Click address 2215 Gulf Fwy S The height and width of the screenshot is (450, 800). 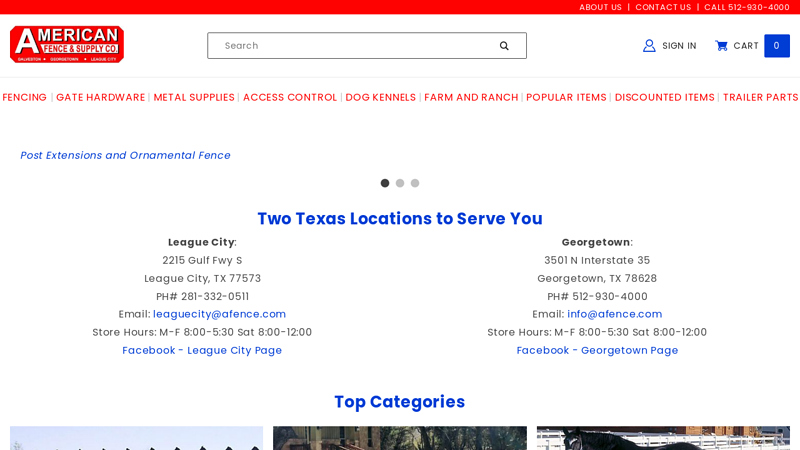pyautogui.click(x=202, y=260)
